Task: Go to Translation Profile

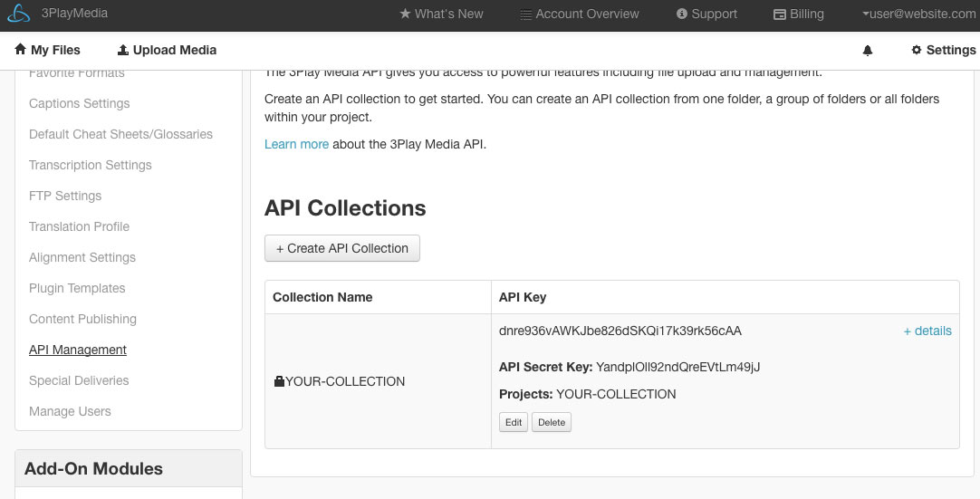Action: [79, 226]
